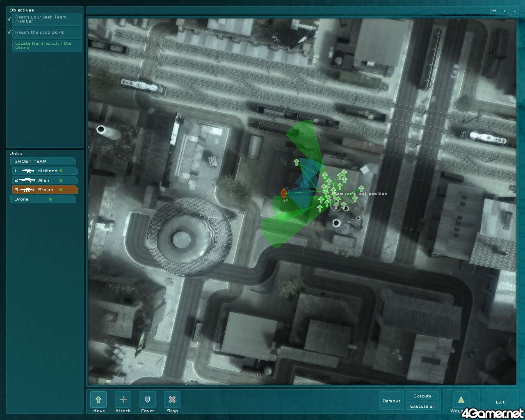Viewport: 525px width, 420px height.
Task: Select Allen in the Units list
Action: click(45, 180)
